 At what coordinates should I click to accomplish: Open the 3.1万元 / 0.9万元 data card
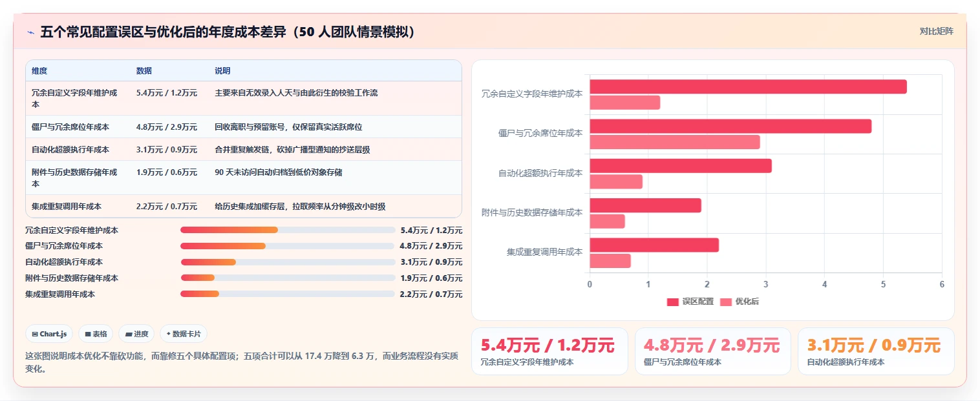(x=876, y=351)
